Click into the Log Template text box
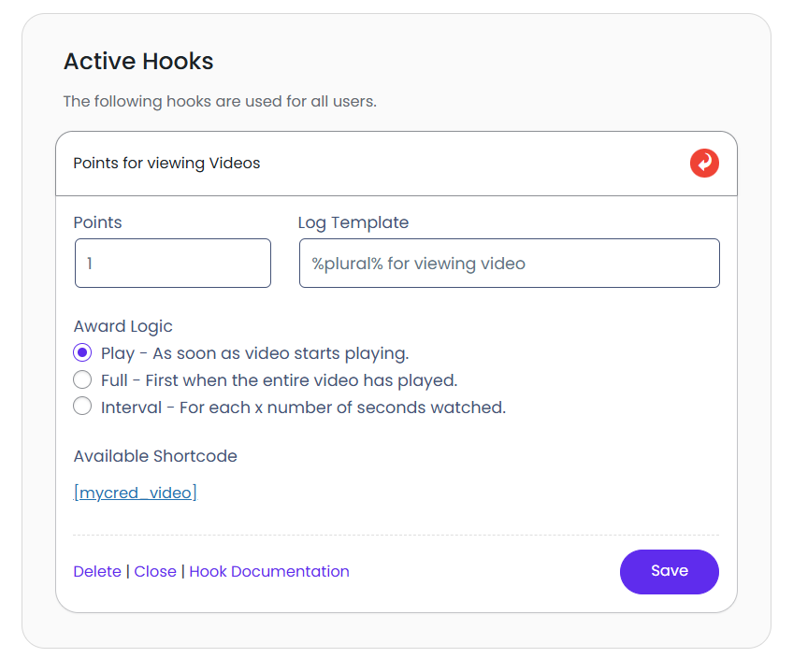The height and width of the screenshot is (672, 793). point(510,264)
